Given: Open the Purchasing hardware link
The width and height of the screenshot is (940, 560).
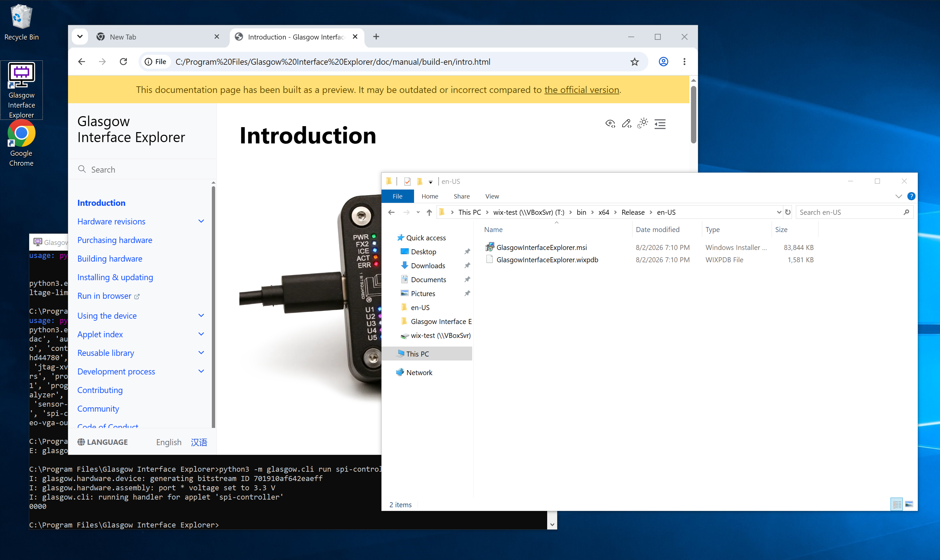Looking at the screenshot, I should click(x=115, y=240).
